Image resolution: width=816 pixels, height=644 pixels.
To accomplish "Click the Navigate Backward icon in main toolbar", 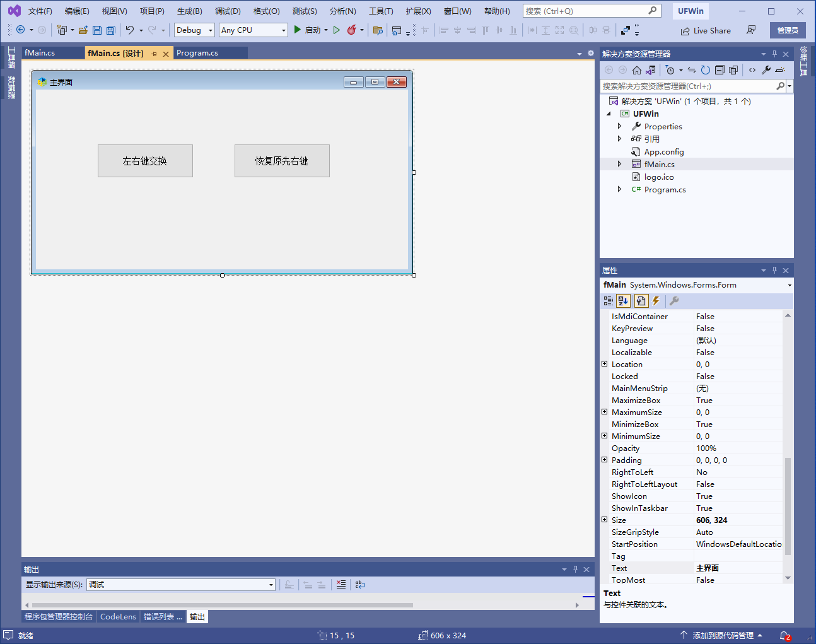I will click(x=20, y=30).
